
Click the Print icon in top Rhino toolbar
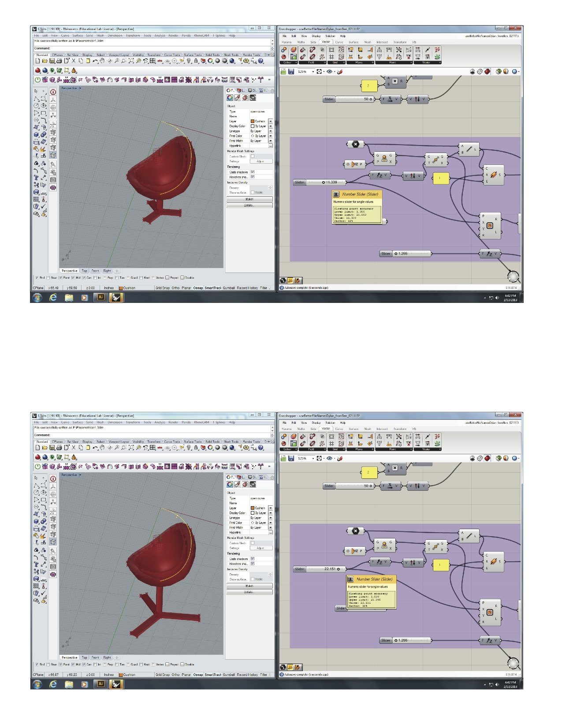tap(59, 61)
